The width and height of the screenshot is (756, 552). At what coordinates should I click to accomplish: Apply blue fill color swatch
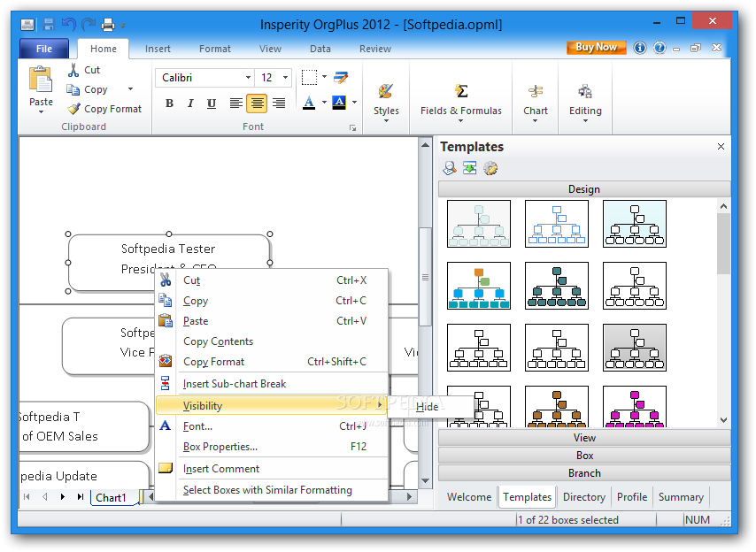pos(339,102)
